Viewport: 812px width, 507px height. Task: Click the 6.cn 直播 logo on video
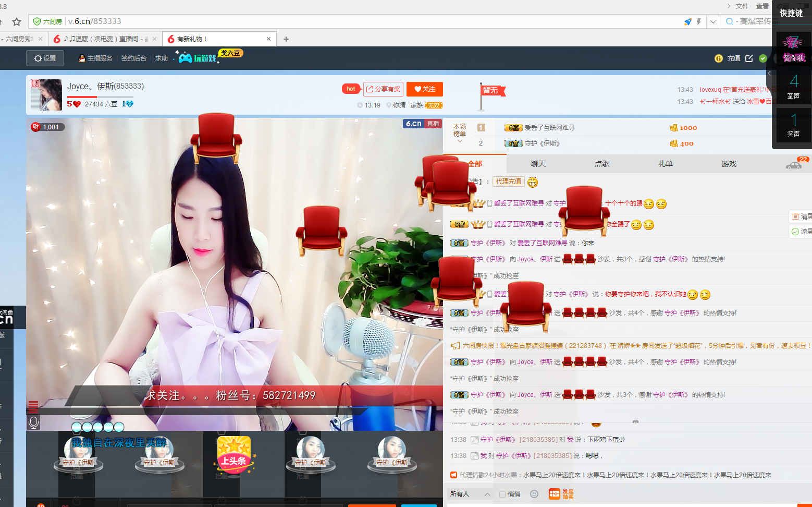click(422, 124)
